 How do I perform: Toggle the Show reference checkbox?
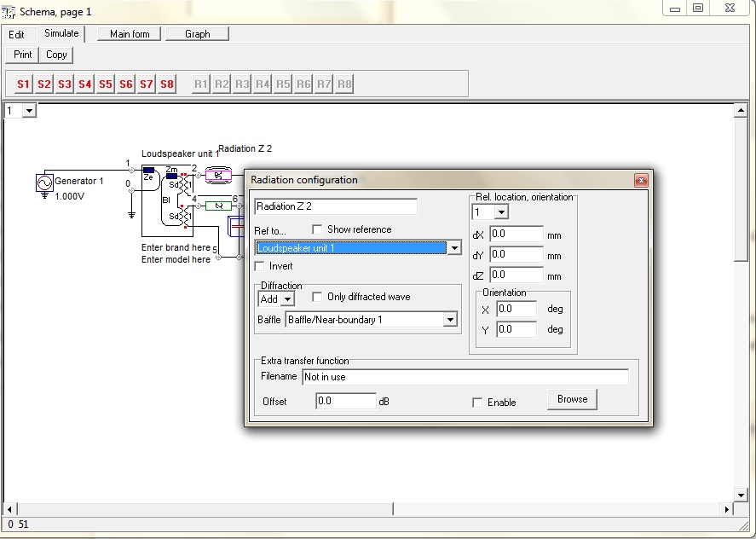317,229
